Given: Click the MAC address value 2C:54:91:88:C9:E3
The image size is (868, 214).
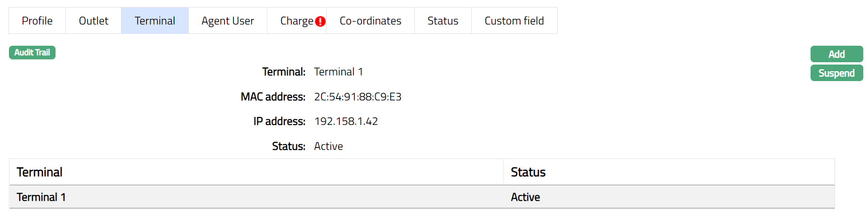Looking at the screenshot, I should coord(358,97).
